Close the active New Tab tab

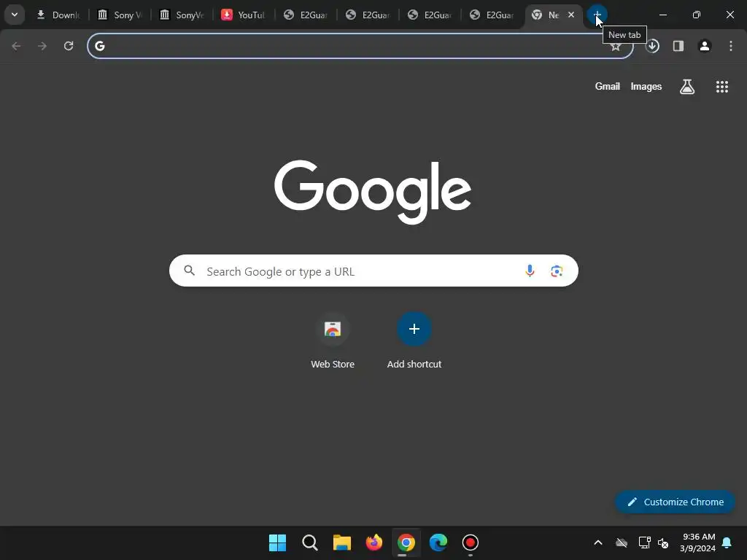click(571, 15)
